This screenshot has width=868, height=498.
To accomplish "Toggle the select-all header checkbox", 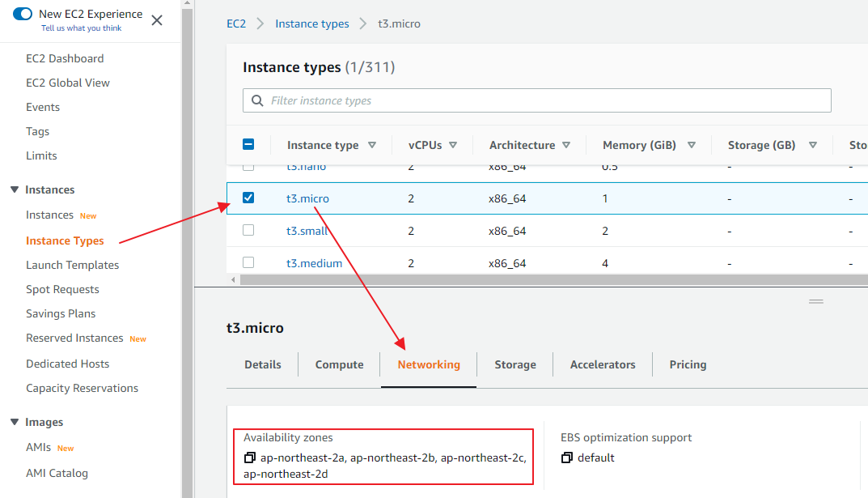I will click(248, 145).
